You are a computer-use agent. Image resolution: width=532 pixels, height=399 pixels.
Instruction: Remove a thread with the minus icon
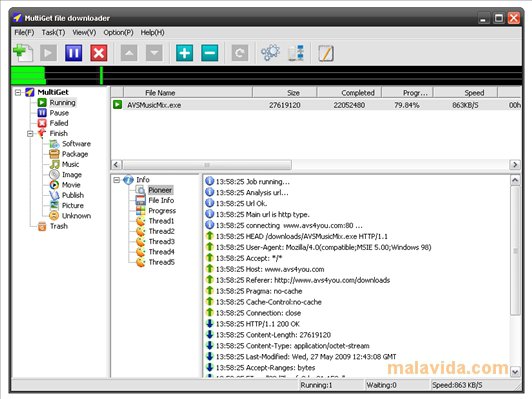[x=210, y=53]
